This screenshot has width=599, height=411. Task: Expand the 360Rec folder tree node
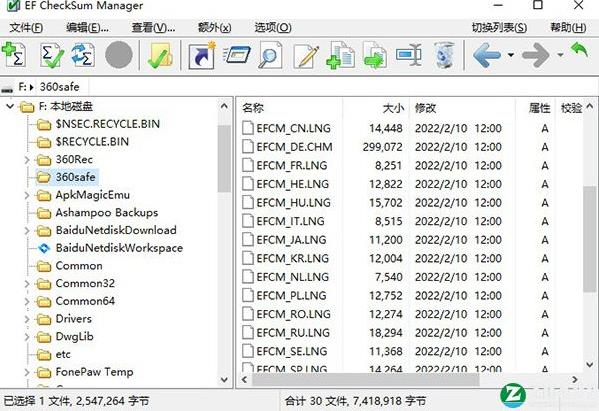click(27, 159)
